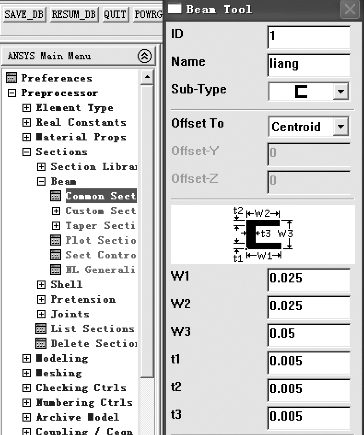
Task: Click the t2 thickness field
Action: (309, 390)
